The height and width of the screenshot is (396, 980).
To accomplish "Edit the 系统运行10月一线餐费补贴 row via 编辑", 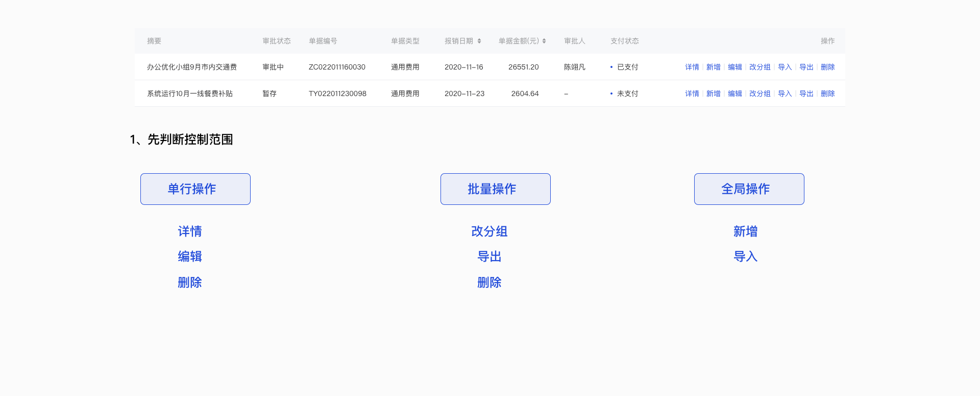I will [x=735, y=94].
